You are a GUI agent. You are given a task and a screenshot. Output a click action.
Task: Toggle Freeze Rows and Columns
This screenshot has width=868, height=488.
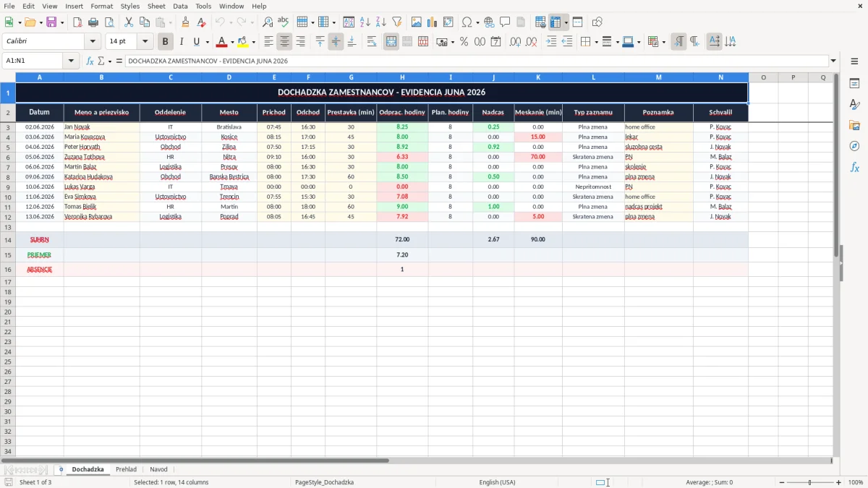556,22
